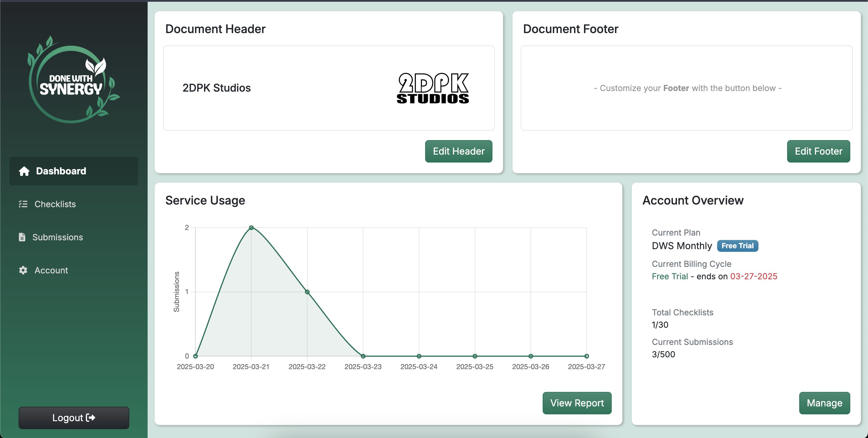868x438 pixels.
Task: Click the '1/30' total checklists value
Action: [x=660, y=325]
